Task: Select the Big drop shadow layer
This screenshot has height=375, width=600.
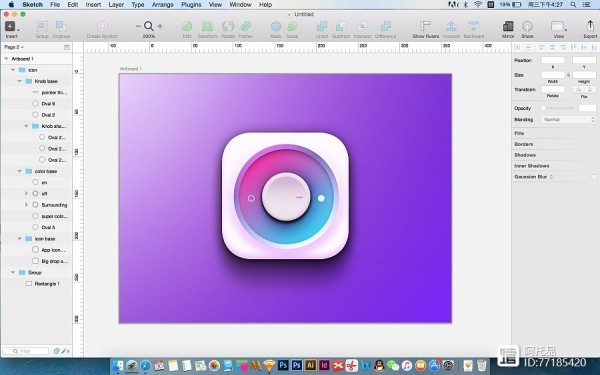Action: 36,261
